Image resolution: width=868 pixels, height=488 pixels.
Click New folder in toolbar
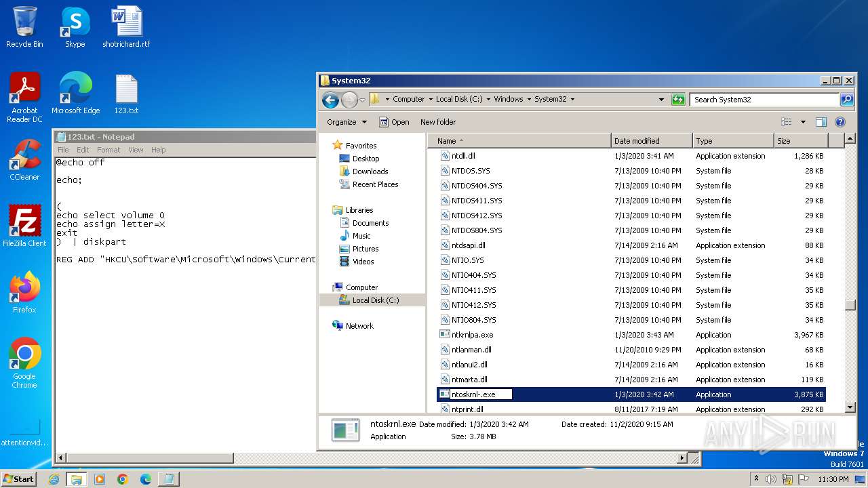(x=438, y=122)
